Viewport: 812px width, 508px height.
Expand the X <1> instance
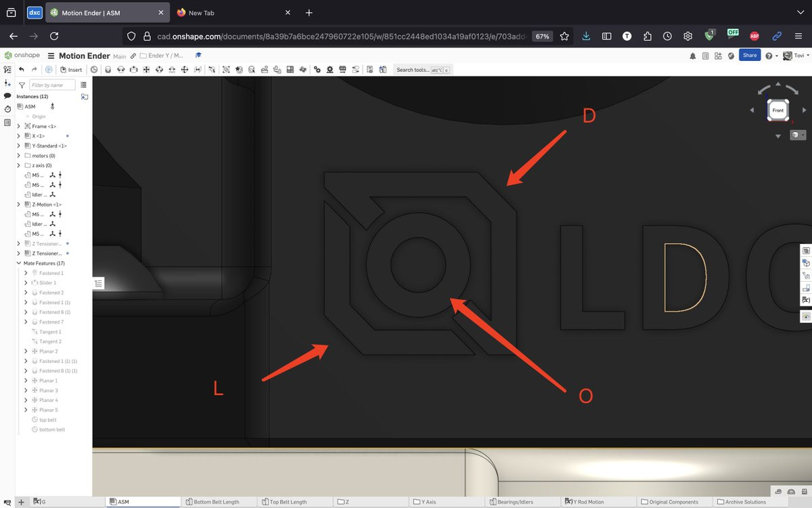(x=18, y=136)
